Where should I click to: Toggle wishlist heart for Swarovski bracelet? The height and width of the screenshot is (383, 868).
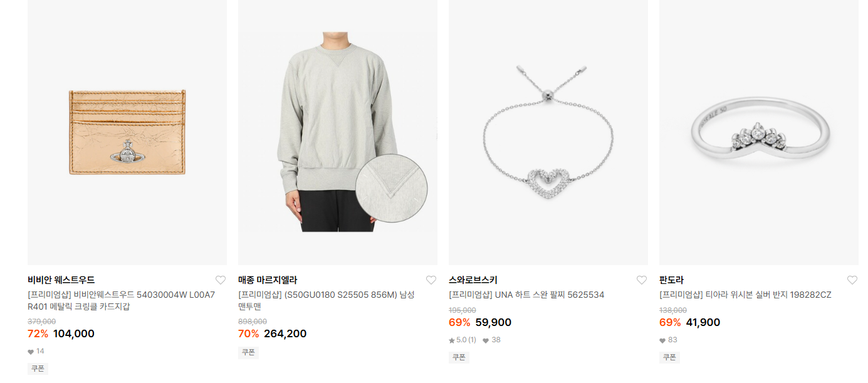click(641, 280)
